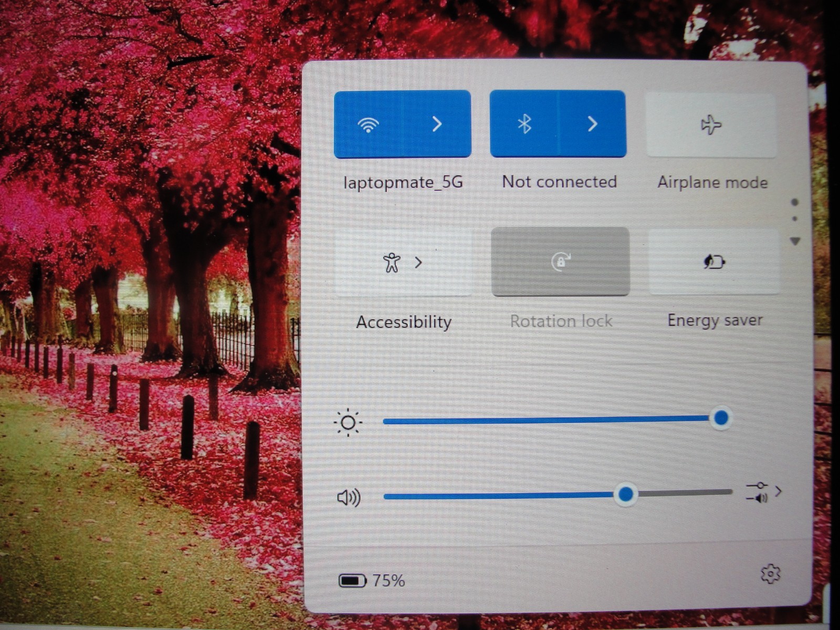The height and width of the screenshot is (630, 840).
Task: Click the greyed Rotation lock tile
Action: click(561, 261)
